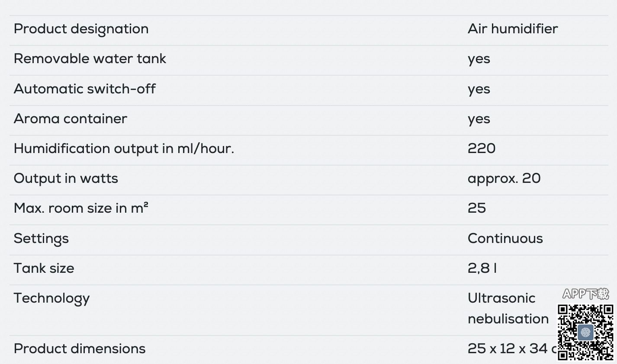The height and width of the screenshot is (364, 617).
Task: Click the center logo inside QR code
Action: point(585,332)
